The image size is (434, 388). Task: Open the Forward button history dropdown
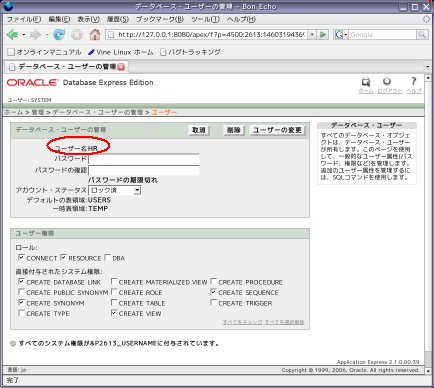[x=47, y=35]
